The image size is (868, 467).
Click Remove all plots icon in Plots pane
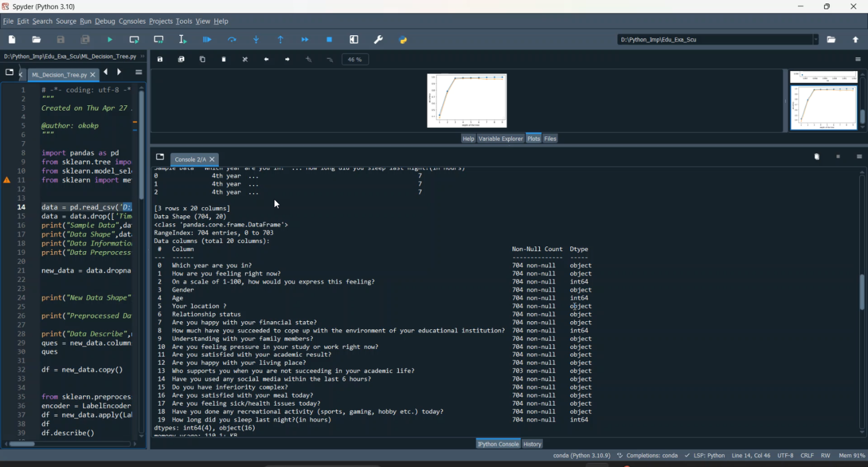(x=245, y=60)
